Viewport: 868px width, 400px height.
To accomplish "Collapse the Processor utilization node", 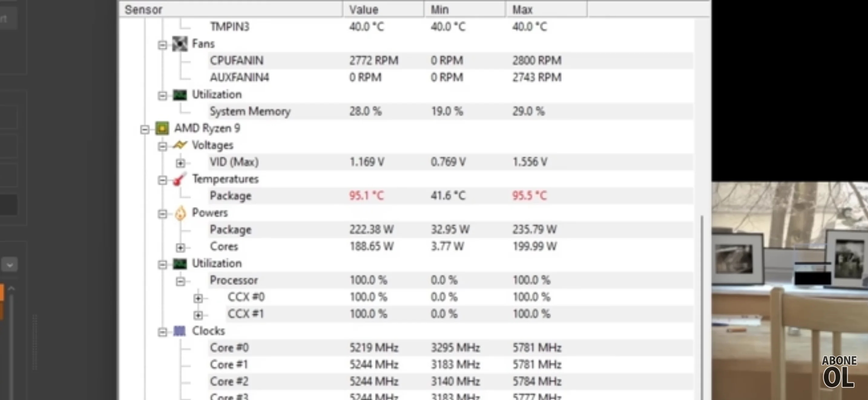I will 180,281.
